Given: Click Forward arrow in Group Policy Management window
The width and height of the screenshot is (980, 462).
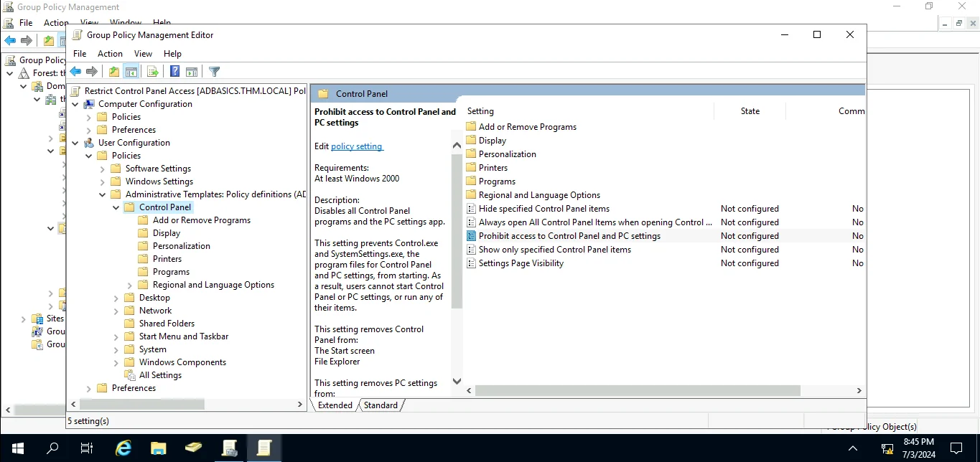Looking at the screenshot, I should pos(27,40).
